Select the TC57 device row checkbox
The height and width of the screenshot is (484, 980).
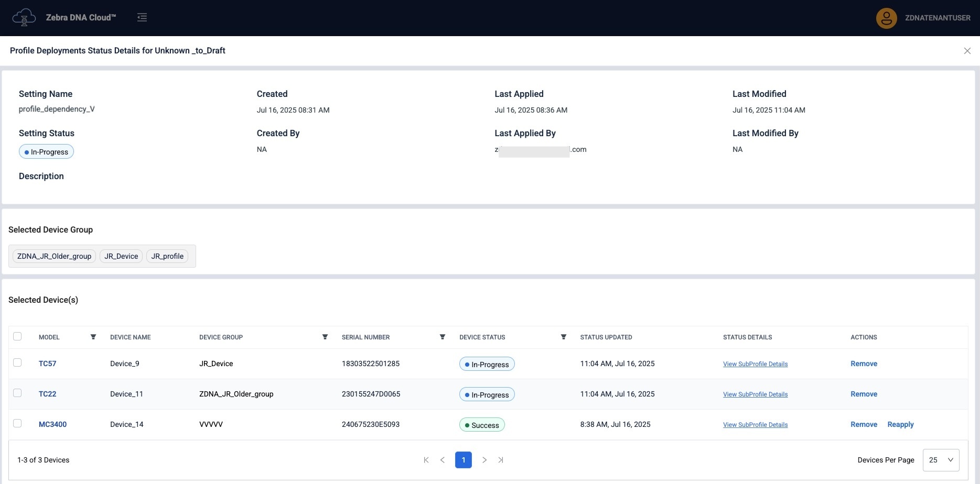(x=17, y=362)
